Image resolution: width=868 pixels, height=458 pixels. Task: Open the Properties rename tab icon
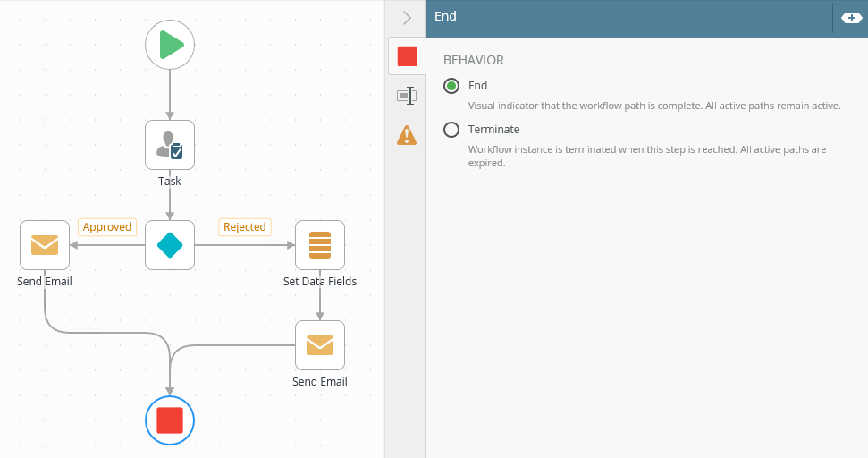[x=407, y=96]
